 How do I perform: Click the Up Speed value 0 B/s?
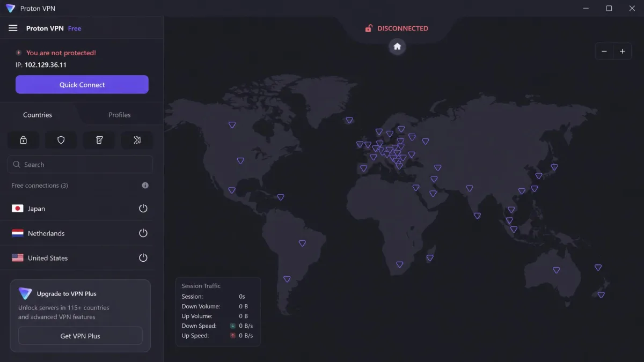246,336
